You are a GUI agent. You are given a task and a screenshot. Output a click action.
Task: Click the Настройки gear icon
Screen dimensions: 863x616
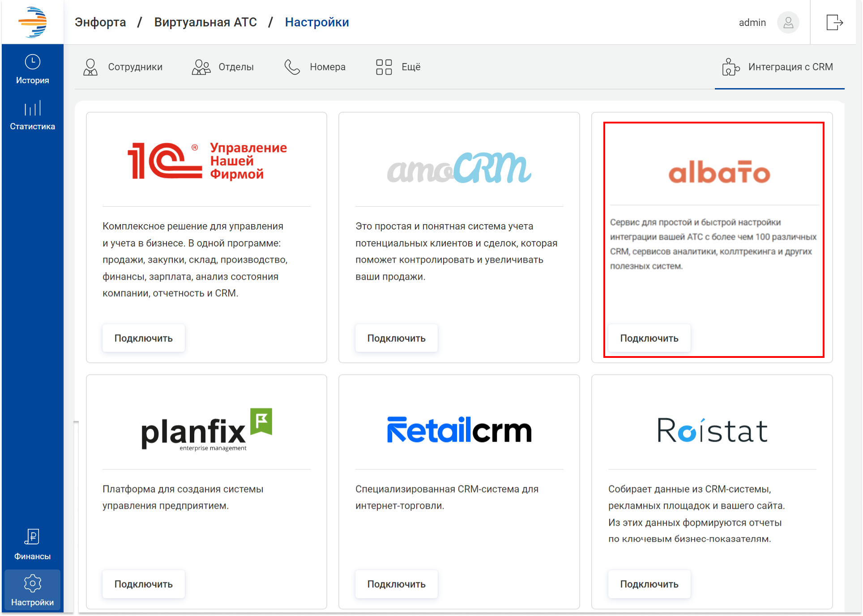coord(32,583)
